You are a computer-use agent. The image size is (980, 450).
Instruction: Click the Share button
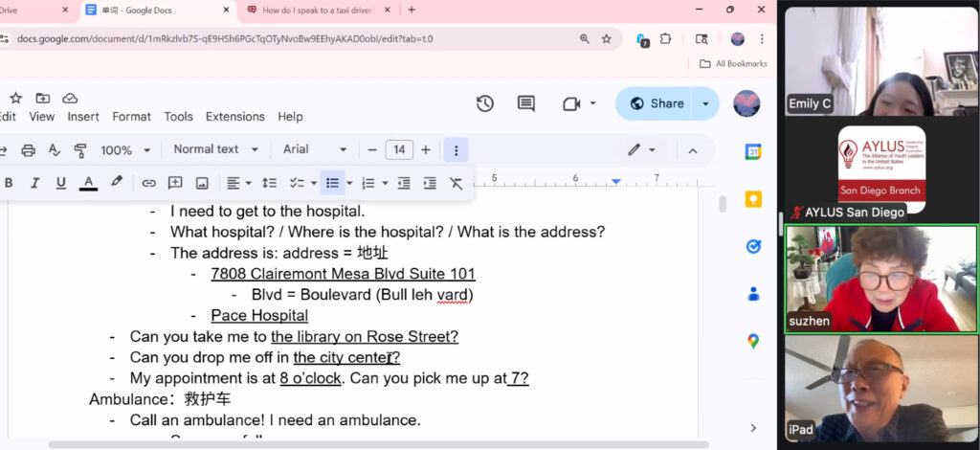pyautogui.click(x=656, y=103)
